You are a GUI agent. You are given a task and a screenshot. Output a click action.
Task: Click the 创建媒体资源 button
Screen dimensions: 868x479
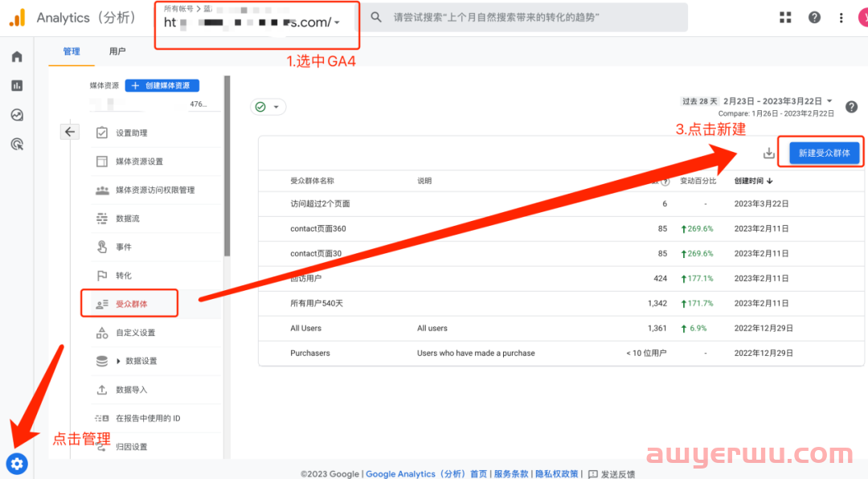[x=162, y=85]
